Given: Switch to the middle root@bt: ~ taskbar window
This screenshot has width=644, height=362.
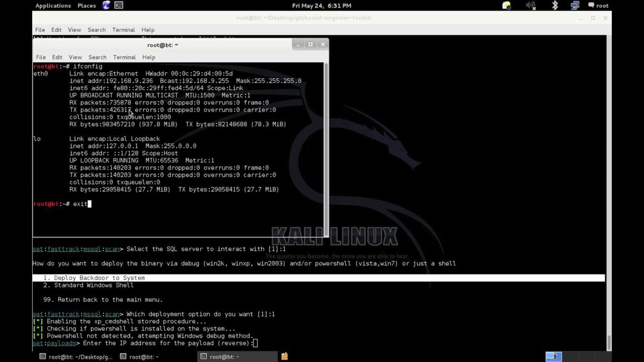Looking at the screenshot, I should tap(140, 357).
